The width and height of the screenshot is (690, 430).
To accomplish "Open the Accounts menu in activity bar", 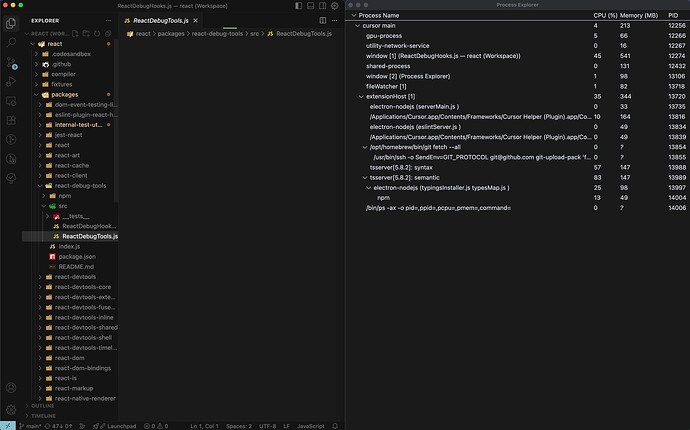I will click(x=11, y=388).
